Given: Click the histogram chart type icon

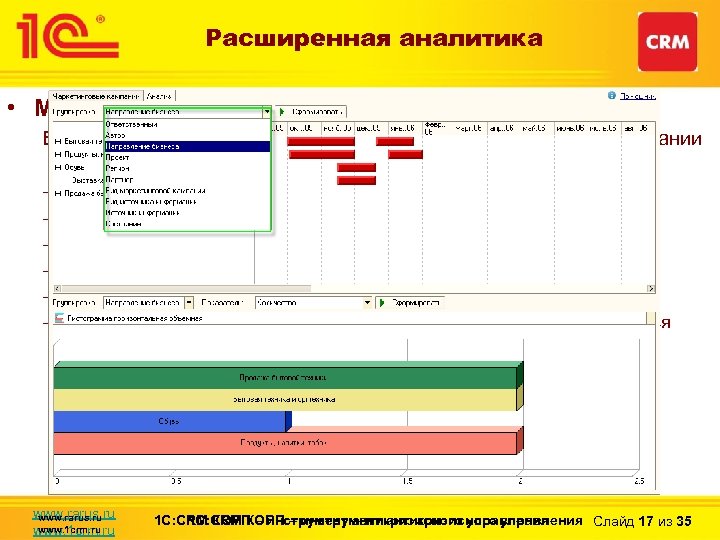Looking at the screenshot, I should pos(59,318).
